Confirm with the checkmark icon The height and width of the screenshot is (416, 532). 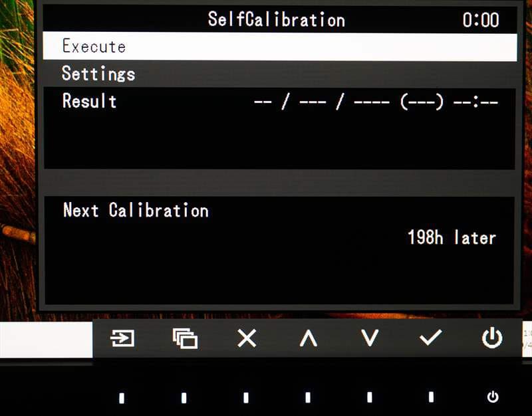pos(430,338)
